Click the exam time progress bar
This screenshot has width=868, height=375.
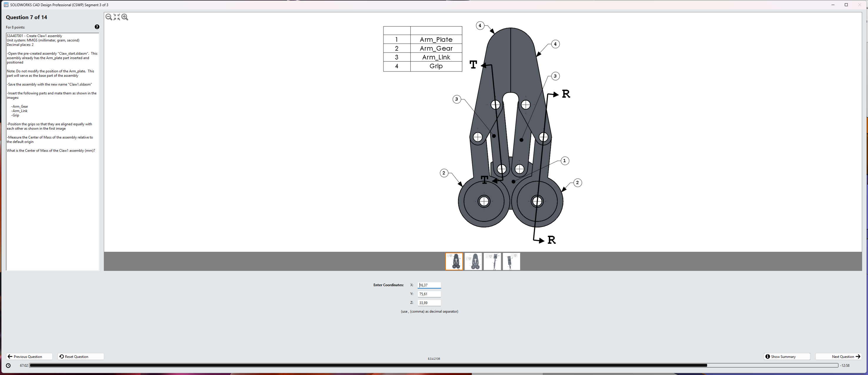pos(433,366)
